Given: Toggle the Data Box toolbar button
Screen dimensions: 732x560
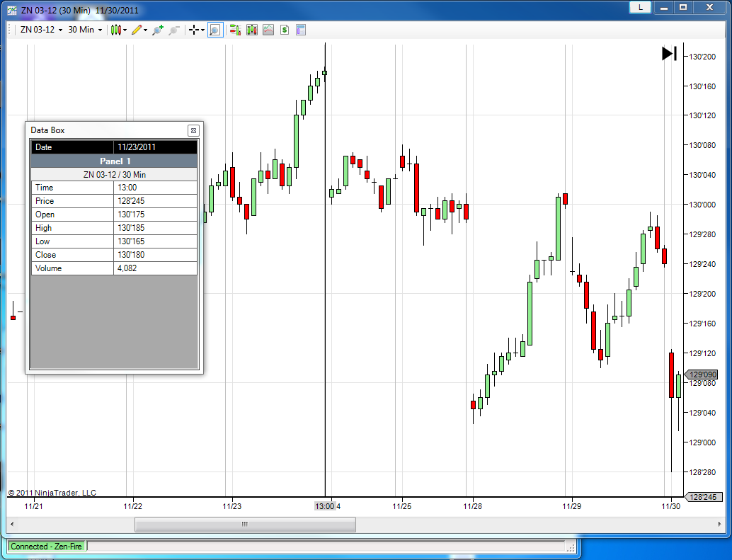Looking at the screenshot, I should pos(215,30).
